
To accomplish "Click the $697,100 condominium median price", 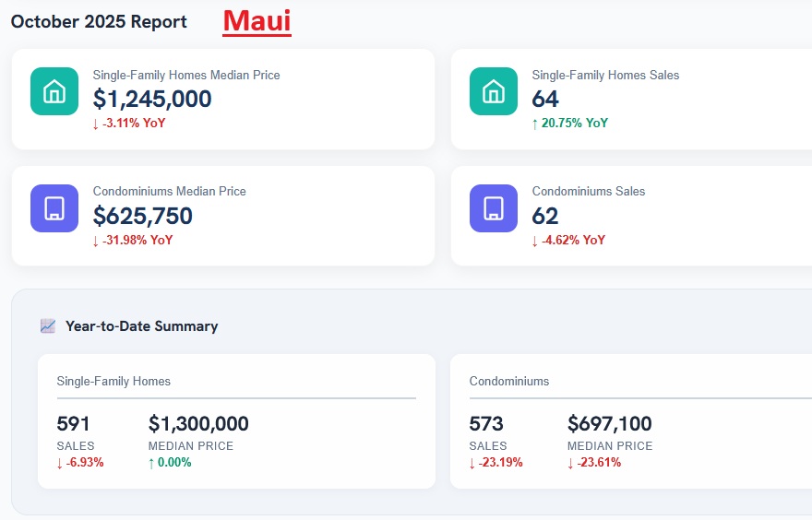I will 609,424.
